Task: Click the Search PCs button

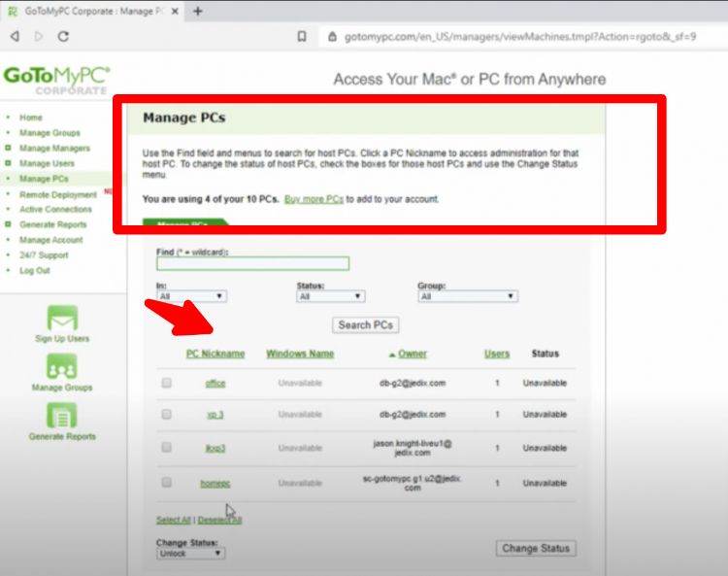Action: [x=365, y=324]
